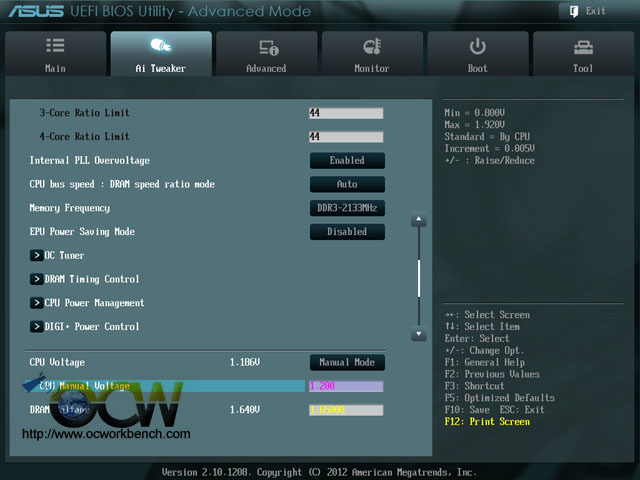Toggle Internal PLL Overvoltage Enabled option

click(x=347, y=160)
